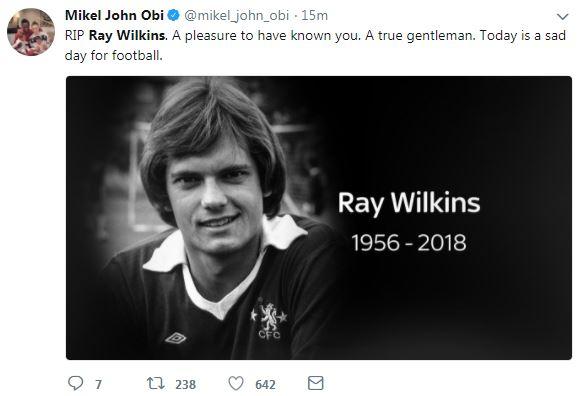Screen dimensions: 582x396
Task: Click the like count 642
Action: click(x=265, y=384)
